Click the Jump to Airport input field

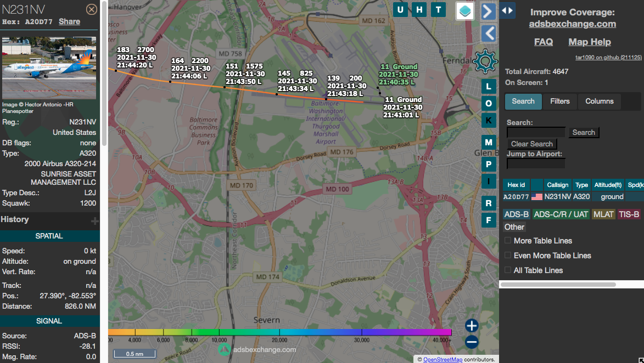point(536,163)
